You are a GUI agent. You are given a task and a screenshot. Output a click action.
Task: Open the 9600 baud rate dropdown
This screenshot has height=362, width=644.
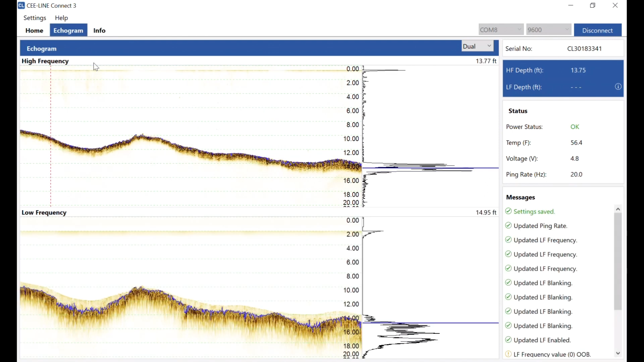pyautogui.click(x=549, y=29)
